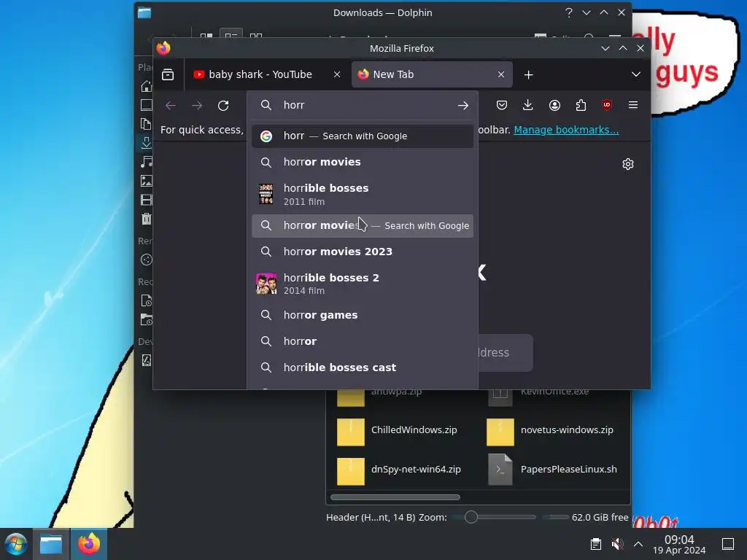
Task: Switch to Dolphin in the taskbar
Action: point(51,544)
